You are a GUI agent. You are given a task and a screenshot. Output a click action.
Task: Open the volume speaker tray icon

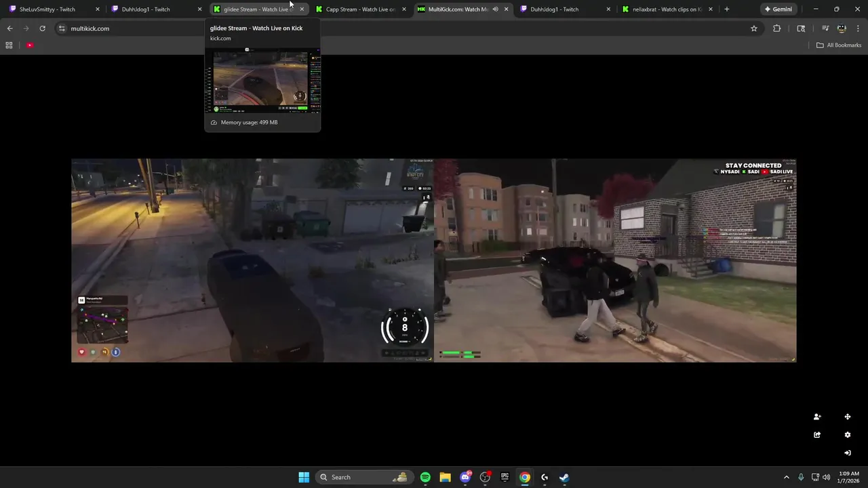(827, 477)
